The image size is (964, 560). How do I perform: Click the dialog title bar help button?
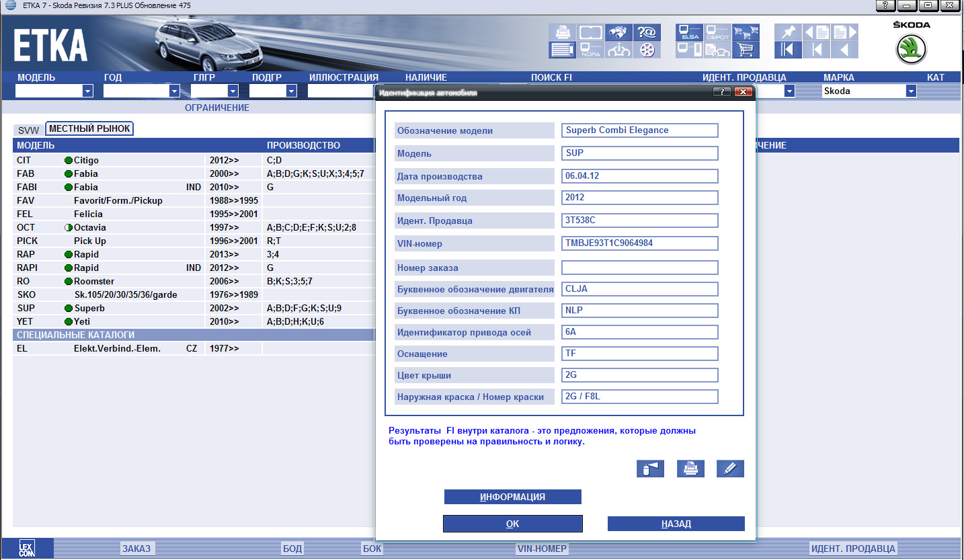[x=721, y=92]
